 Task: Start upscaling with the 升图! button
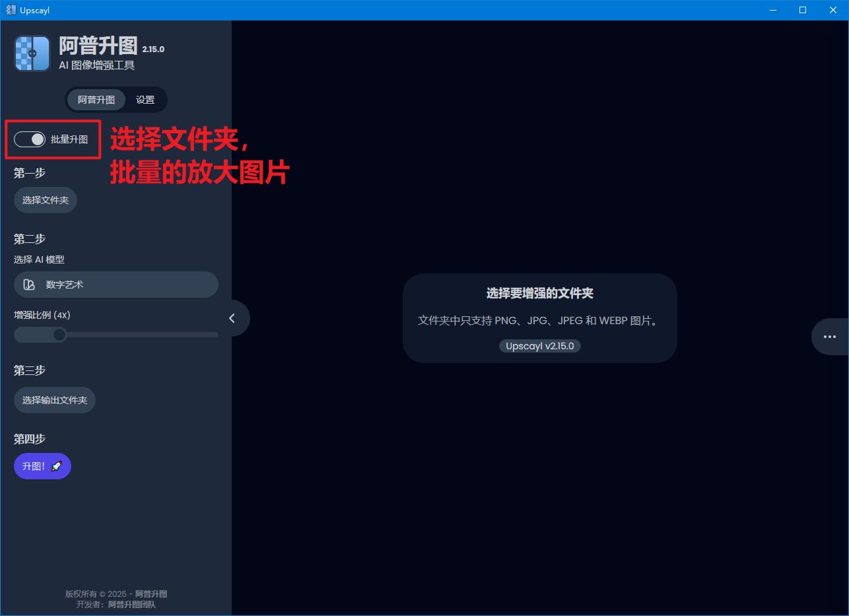(42, 466)
